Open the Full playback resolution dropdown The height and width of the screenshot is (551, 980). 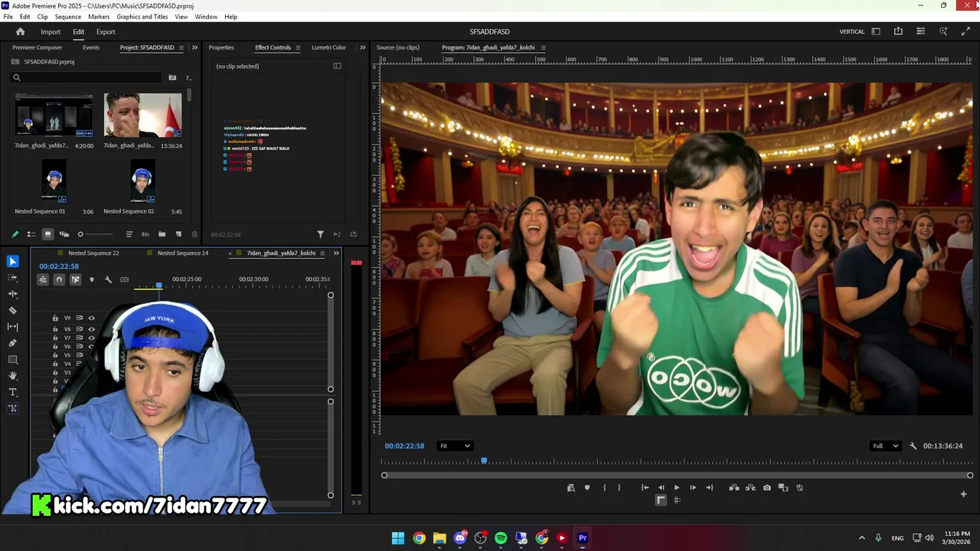coord(885,446)
